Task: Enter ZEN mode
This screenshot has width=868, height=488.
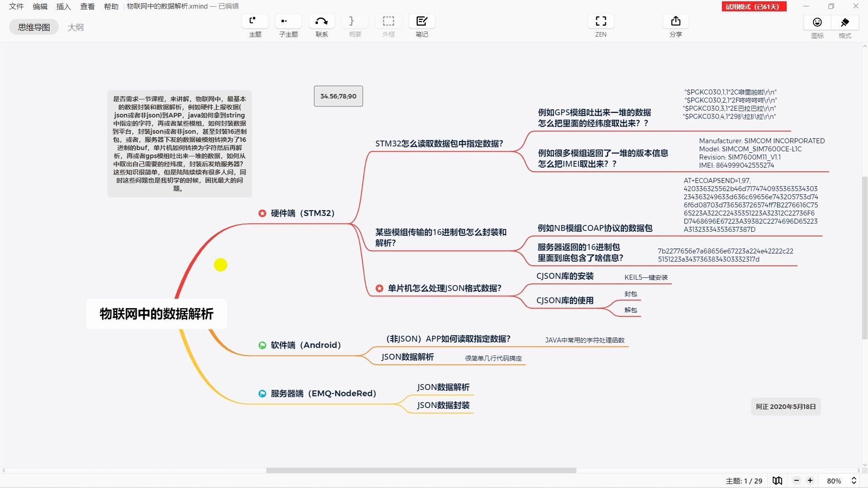Action: tap(601, 21)
